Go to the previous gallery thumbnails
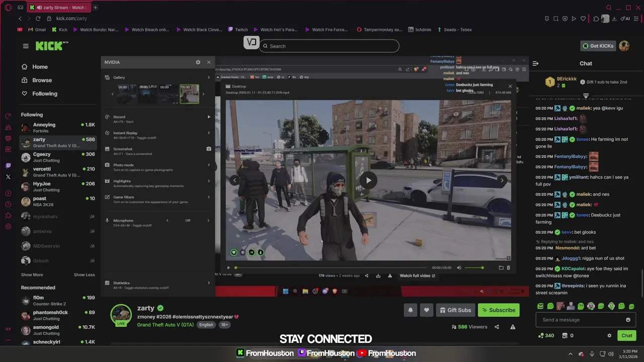This screenshot has width=644, height=362. tap(112, 94)
